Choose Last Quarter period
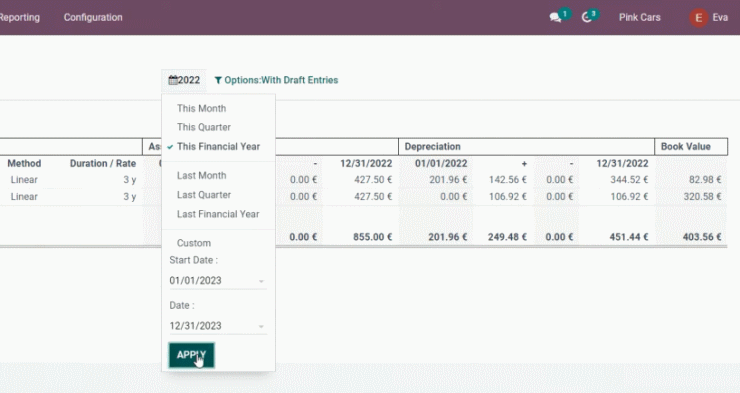 click(204, 195)
